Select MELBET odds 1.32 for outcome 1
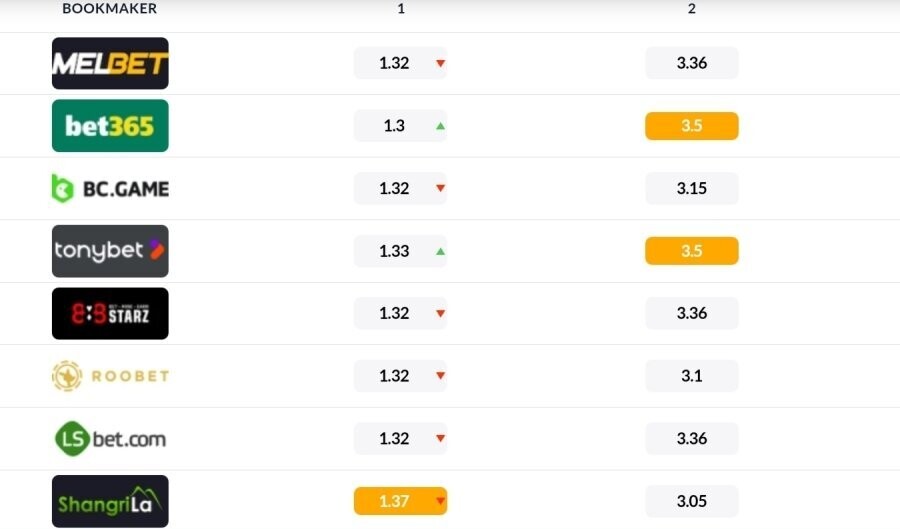 point(400,63)
